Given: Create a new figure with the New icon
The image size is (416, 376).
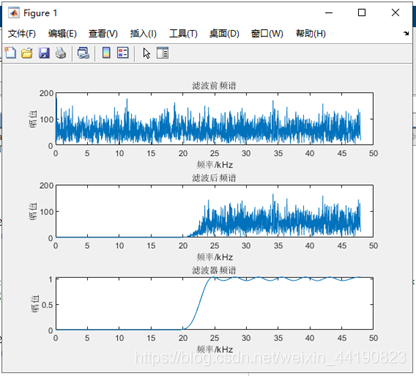Looking at the screenshot, I should click(x=10, y=53).
